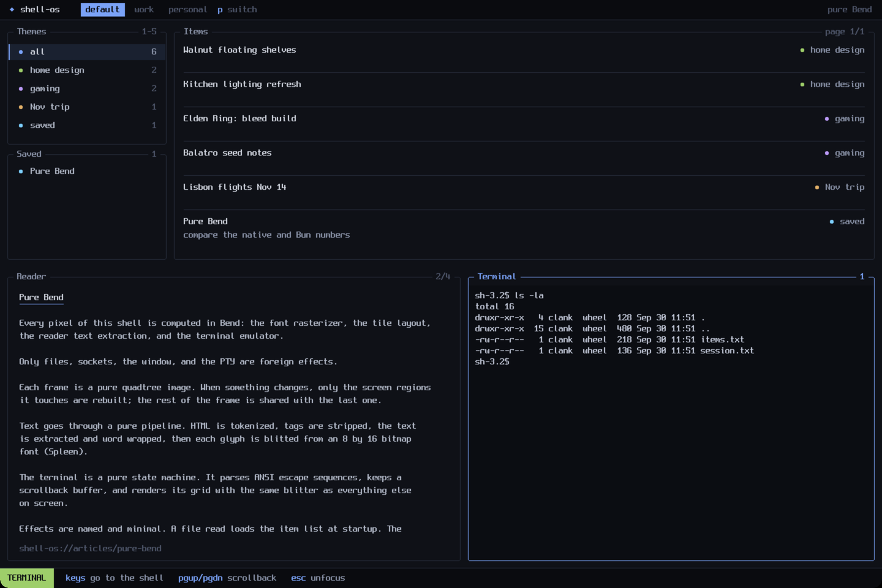Select the 'Nov trip' theme row
The height and width of the screenshot is (588, 882).
click(87, 107)
